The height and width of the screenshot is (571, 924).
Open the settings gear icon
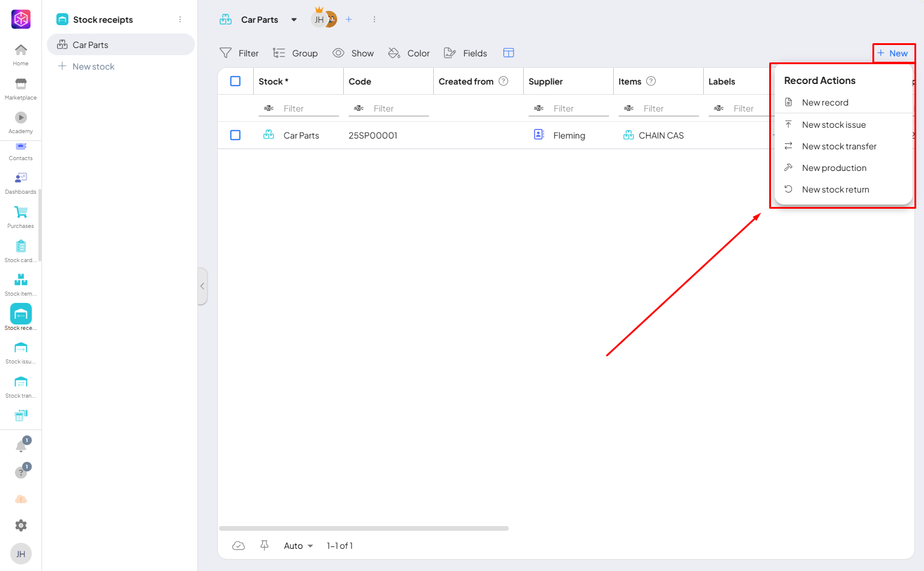coord(21,525)
